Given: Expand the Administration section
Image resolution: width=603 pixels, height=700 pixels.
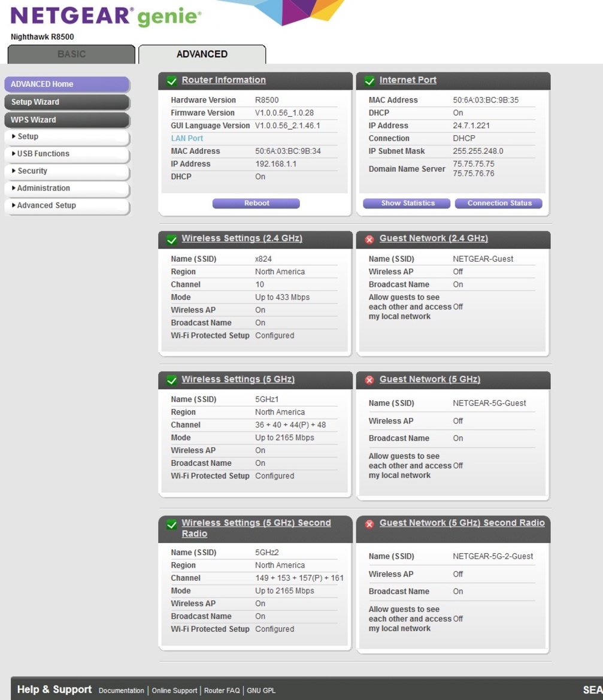Looking at the screenshot, I should pos(67,189).
